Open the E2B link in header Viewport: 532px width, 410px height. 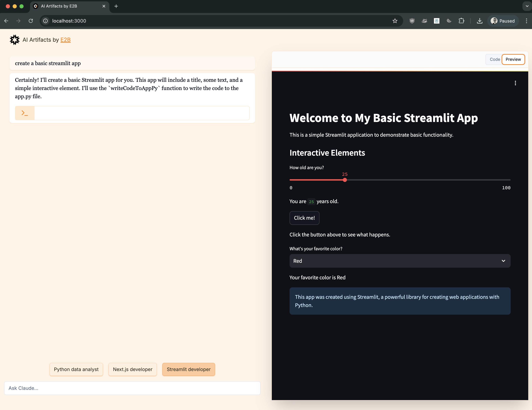coord(66,40)
